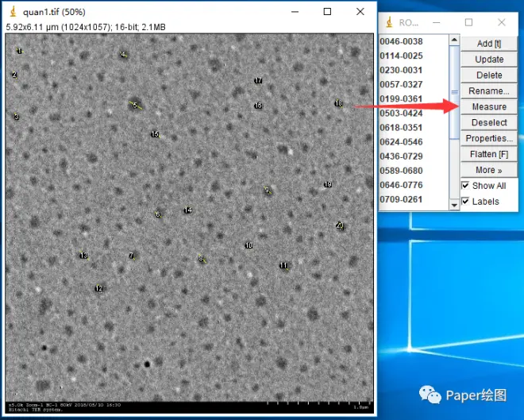Screen dimensions: 524x420
Task: Select ROI entry 0199-0361
Action: pyautogui.click(x=402, y=99)
